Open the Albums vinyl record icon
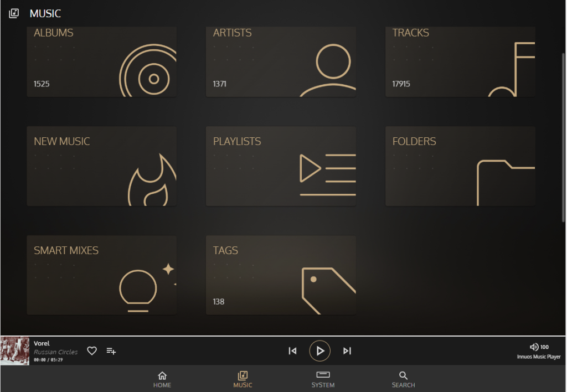 pyautogui.click(x=148, y=70)
